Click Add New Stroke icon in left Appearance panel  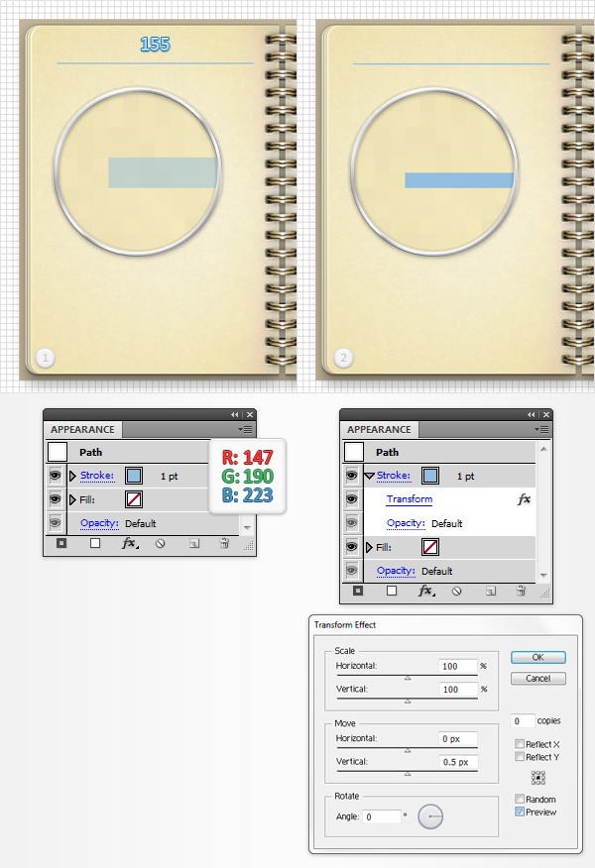(61, 543)
